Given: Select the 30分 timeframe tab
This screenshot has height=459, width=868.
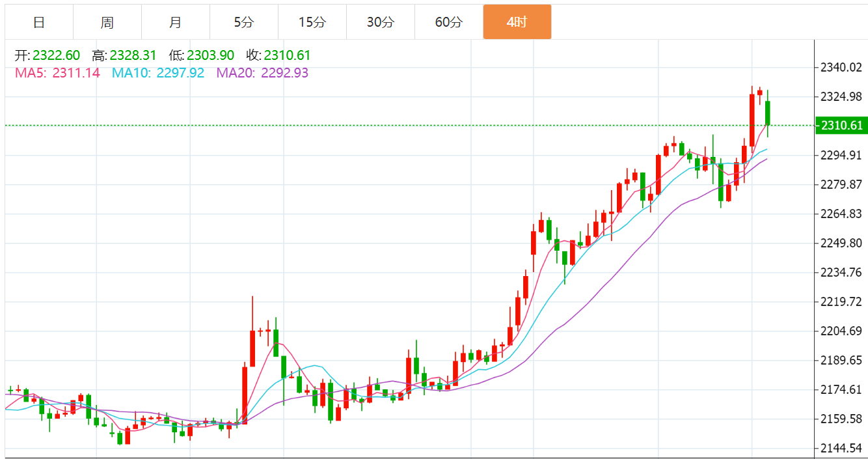Looking at the screenshot, I should coord(381,22).
